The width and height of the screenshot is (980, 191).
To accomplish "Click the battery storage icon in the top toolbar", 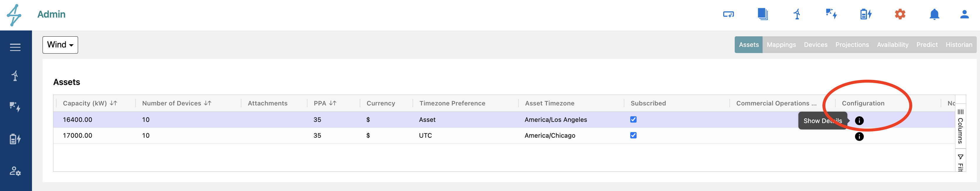I will point(866,14).
